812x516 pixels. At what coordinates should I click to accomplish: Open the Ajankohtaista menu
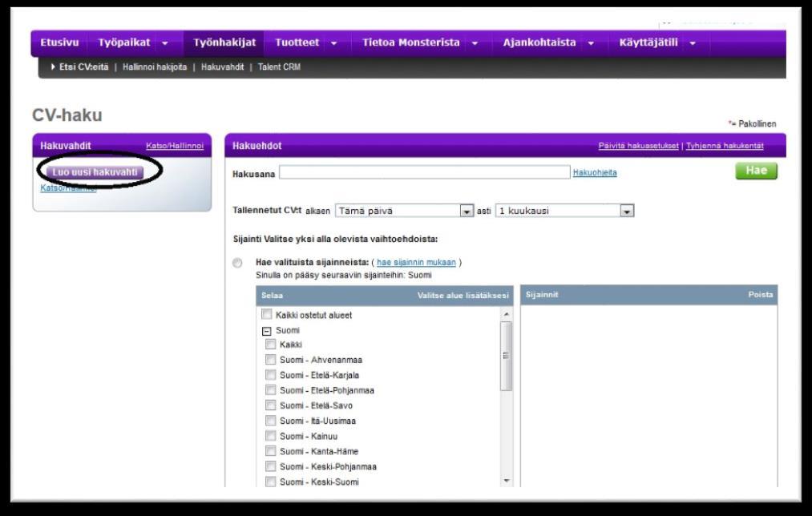539,43
